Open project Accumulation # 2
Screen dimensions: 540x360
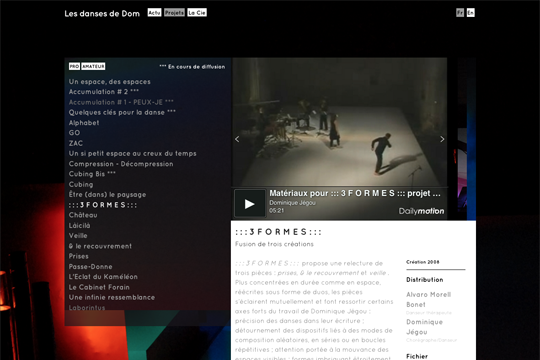coord(104,92)
